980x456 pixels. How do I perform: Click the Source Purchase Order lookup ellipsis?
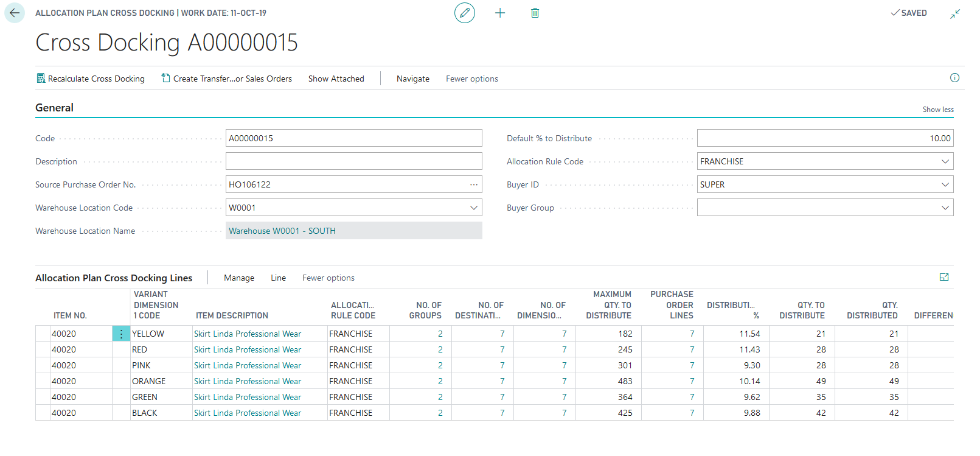click(x=474, y=184)
